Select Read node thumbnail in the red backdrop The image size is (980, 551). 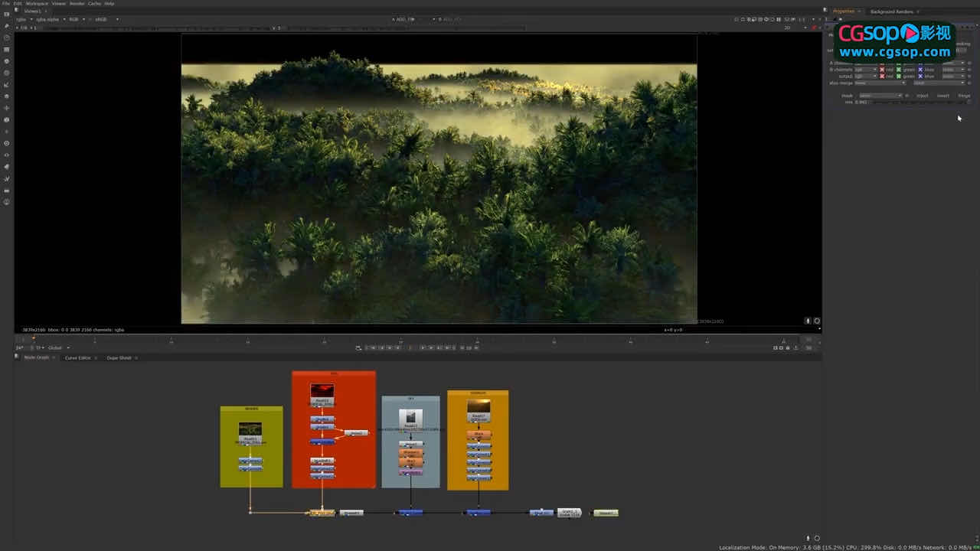click(x=322, y=391)
